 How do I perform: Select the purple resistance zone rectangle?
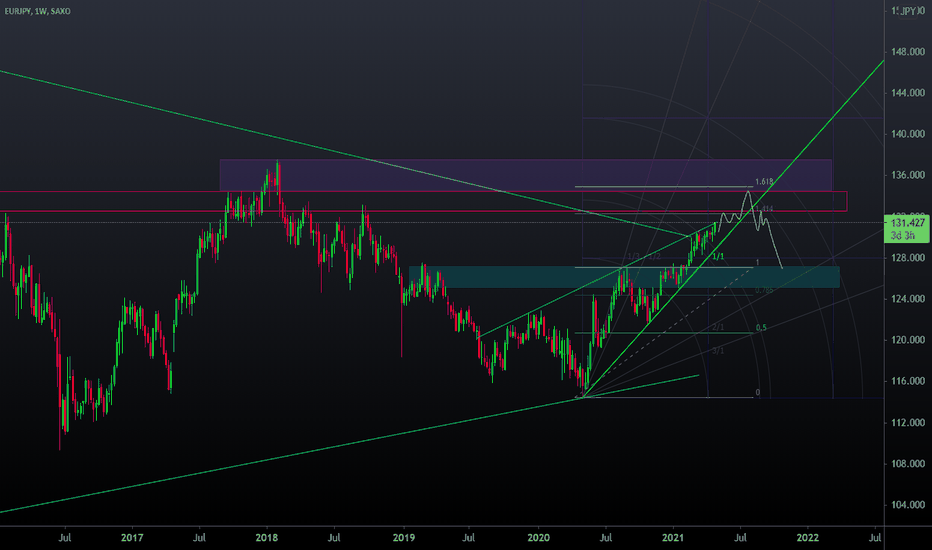coord(525,175)
